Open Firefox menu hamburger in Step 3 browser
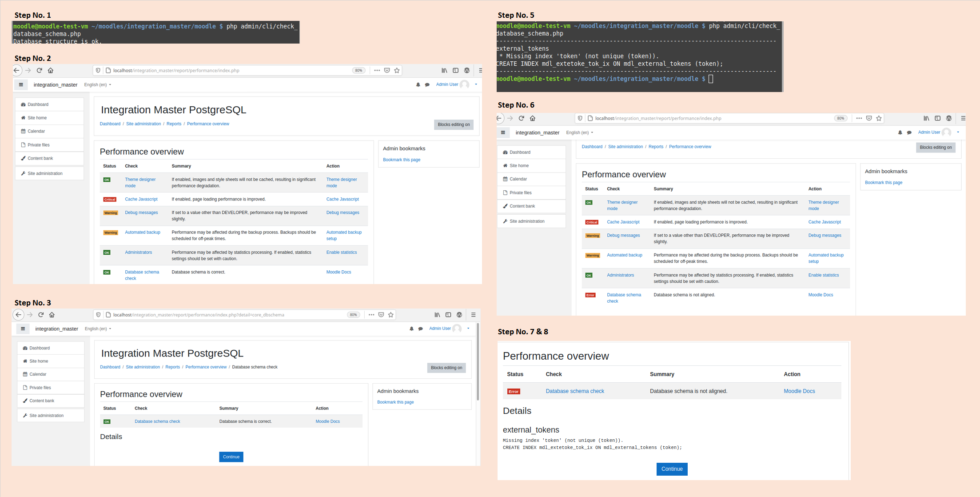980x497 pixels. (474, 315)
